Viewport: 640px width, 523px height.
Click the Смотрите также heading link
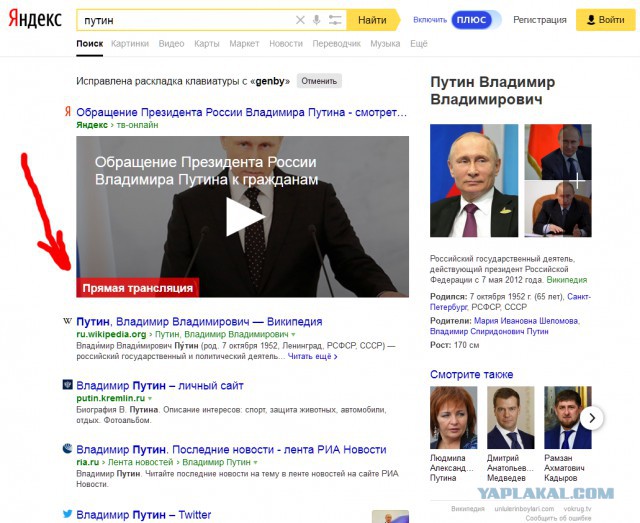pos(471,374)
